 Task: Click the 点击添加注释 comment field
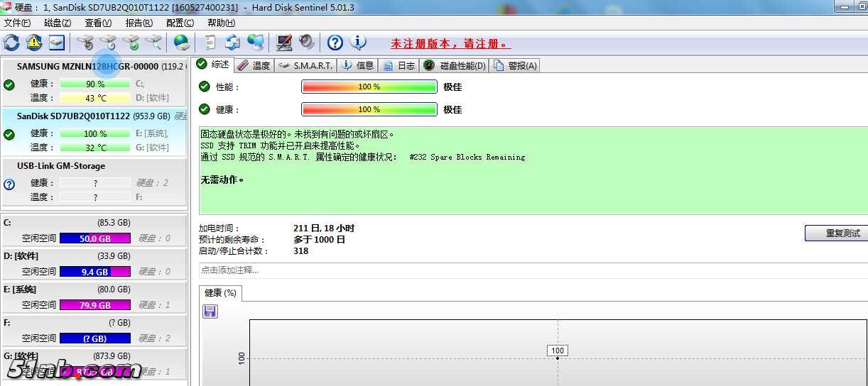tap(533, 270)
